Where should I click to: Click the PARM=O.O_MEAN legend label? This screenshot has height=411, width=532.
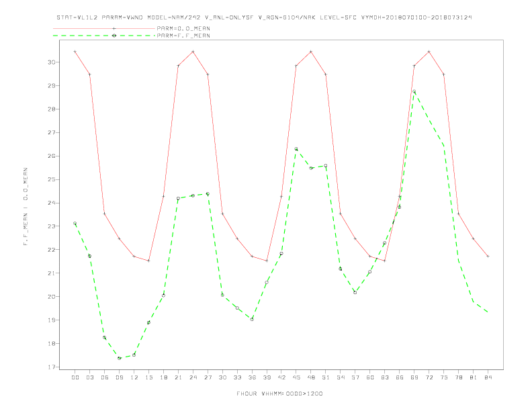[183, 28]
